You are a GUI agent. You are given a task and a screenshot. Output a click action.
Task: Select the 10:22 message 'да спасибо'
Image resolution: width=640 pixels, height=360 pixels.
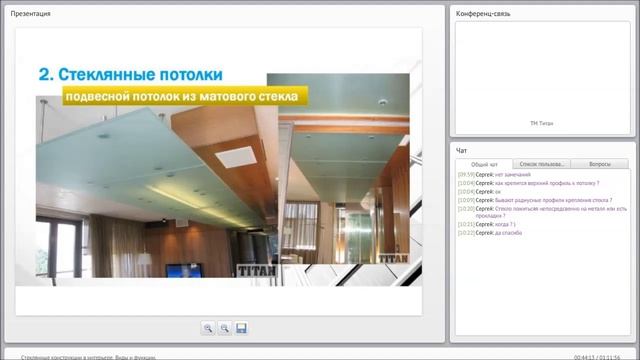click(x=490, y=233)
